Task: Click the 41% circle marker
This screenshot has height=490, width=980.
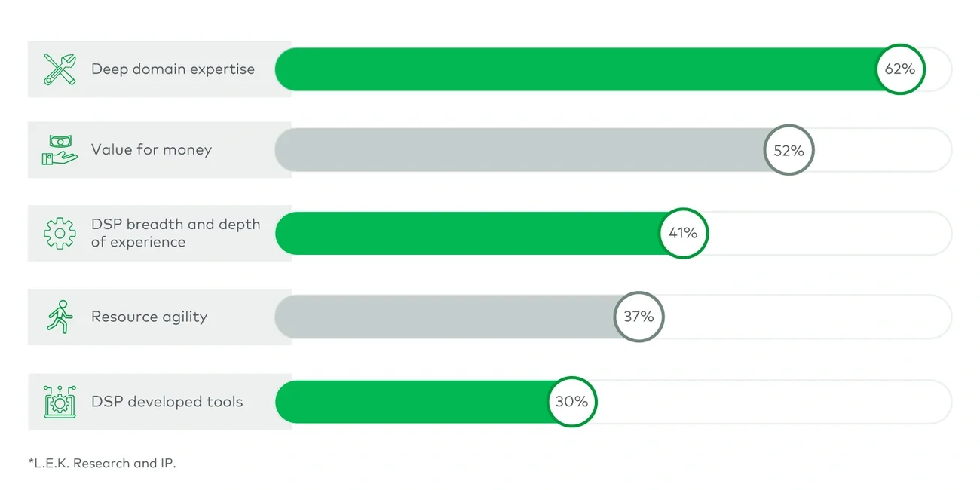Action: [x=683, y=234]
